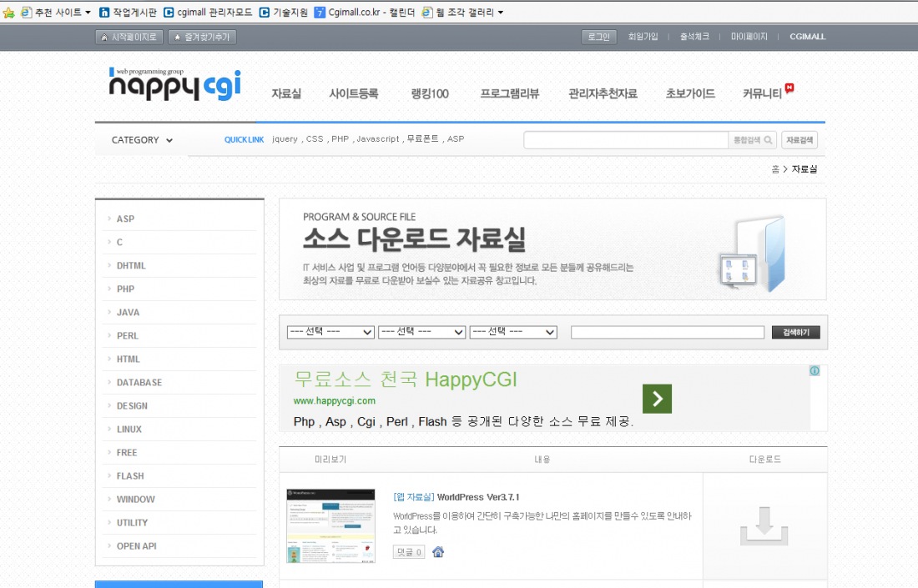Select DATABASE in the category sidebar
Viewport: 918px width, 588px height.
[139, 382]
